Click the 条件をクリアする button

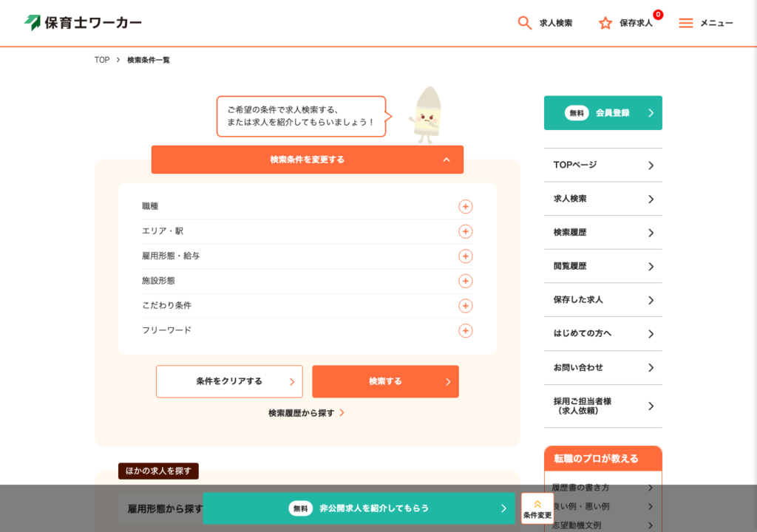pos(229,381)
